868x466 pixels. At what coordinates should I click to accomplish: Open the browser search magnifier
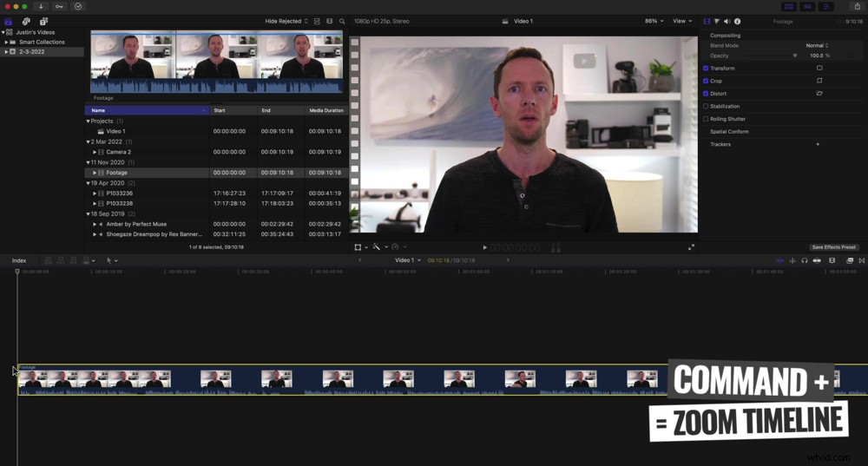click(x=342, y=21)
